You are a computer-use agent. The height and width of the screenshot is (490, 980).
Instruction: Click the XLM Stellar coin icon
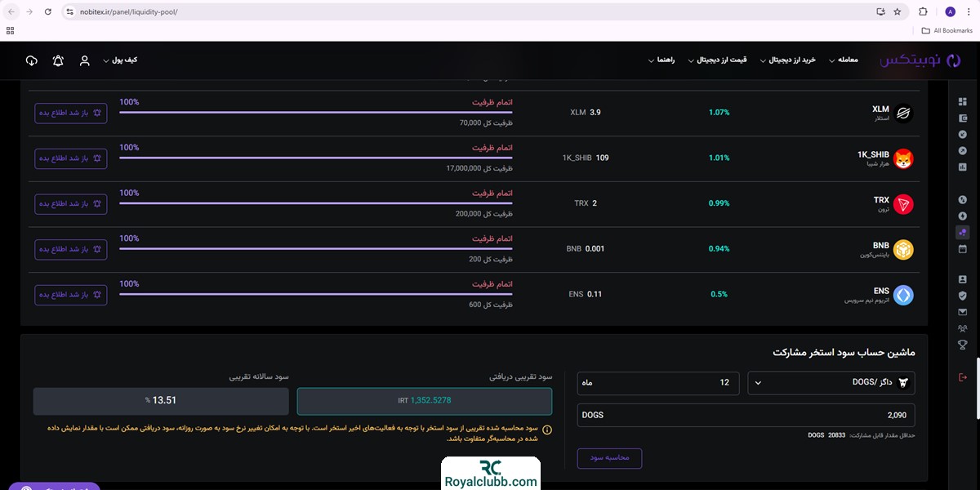tap(902, 113)
